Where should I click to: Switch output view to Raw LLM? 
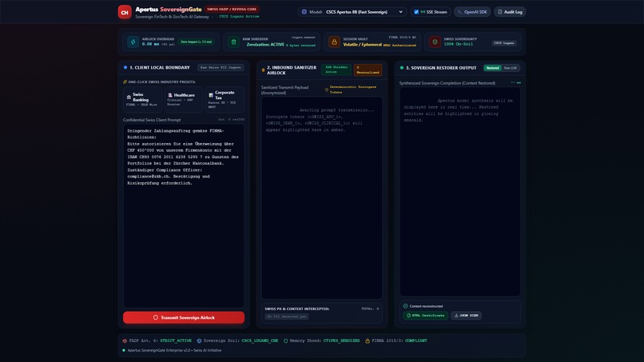click(x=510, y=68)
